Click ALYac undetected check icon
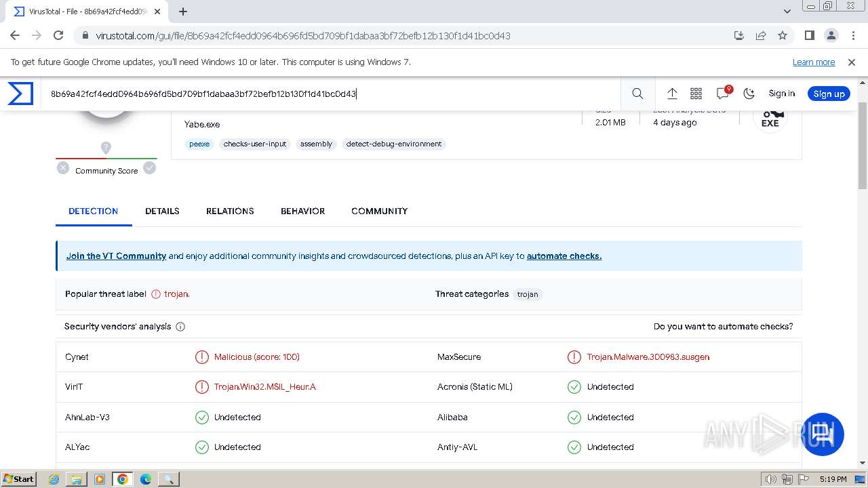 tap(202, 447)
